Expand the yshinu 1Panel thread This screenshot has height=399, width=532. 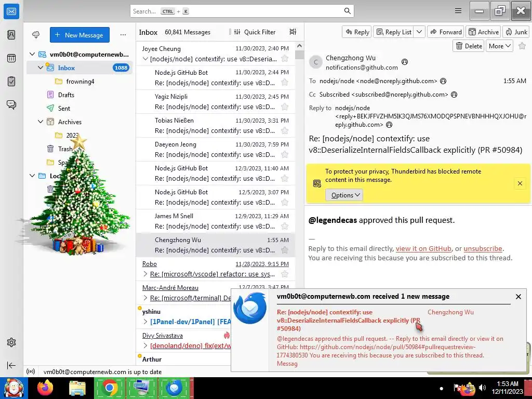(x=145, y=322)
